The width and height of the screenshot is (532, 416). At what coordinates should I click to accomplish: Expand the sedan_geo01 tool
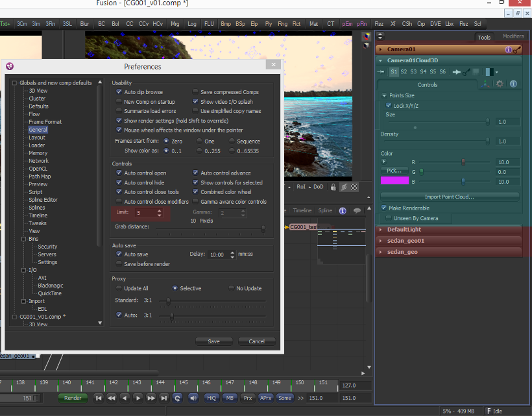coord(380,241)
